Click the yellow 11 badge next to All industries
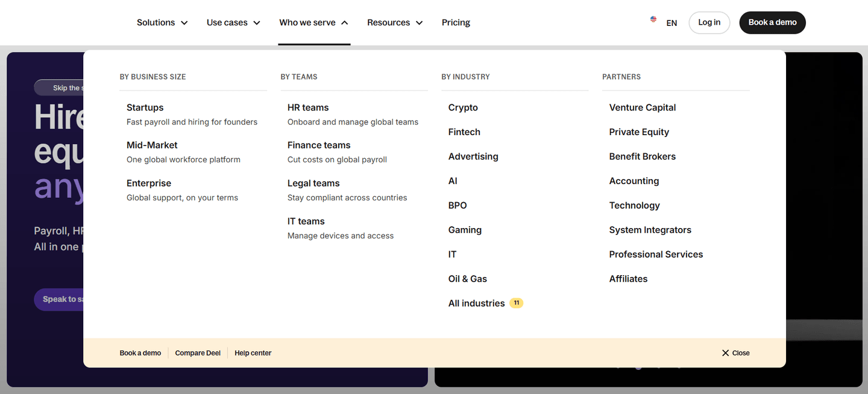868x394 pixels. pos(516,303)
